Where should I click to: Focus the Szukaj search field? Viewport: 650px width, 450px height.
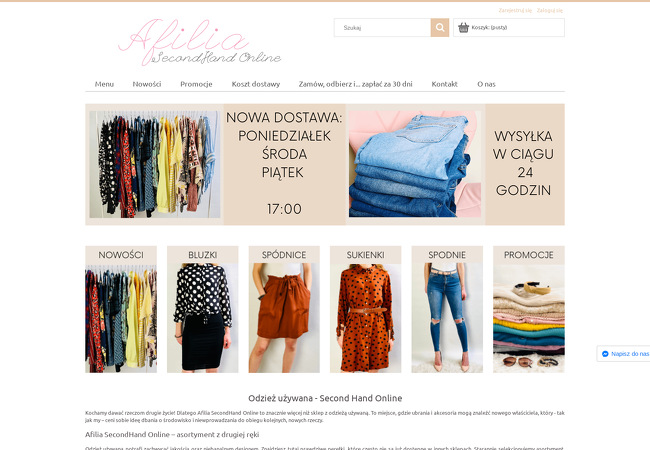382,28
